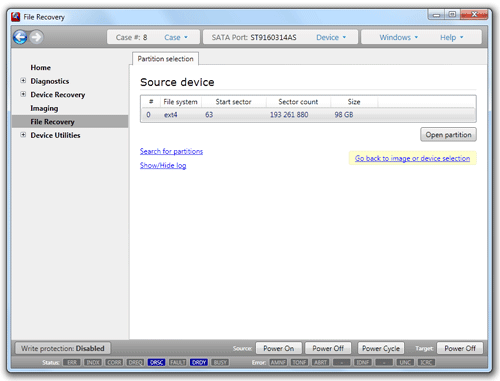500x381 pixels.
Task: Click the grey forward arrow button
Action: point(36,37)
